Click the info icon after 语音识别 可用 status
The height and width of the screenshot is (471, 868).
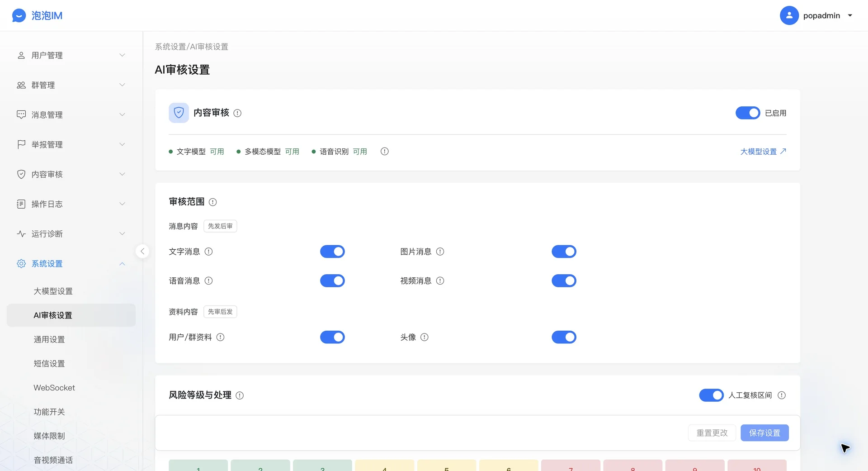coord(384,152)
